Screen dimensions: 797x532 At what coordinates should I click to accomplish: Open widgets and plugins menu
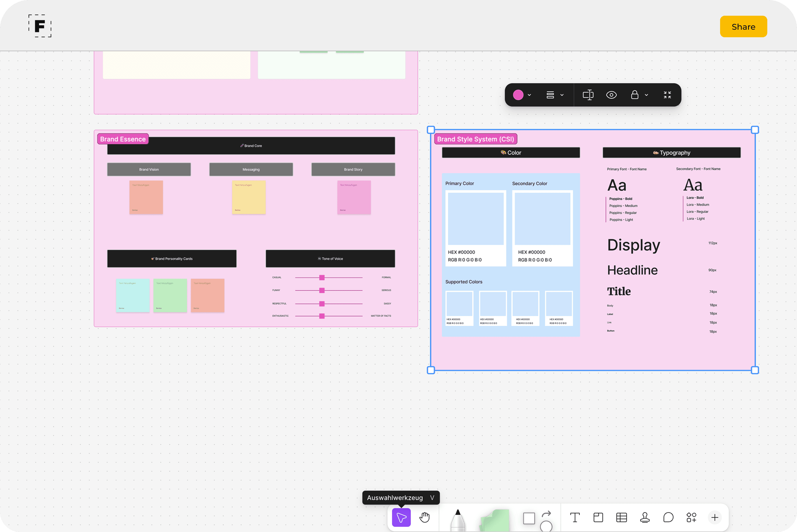pyautogui.click(x=691, y=517)
